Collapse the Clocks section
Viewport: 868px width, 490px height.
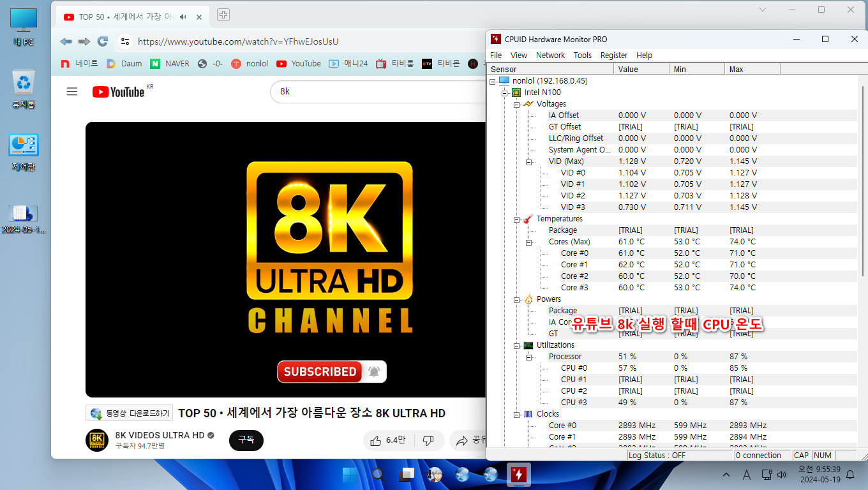[x=517, y=414]
